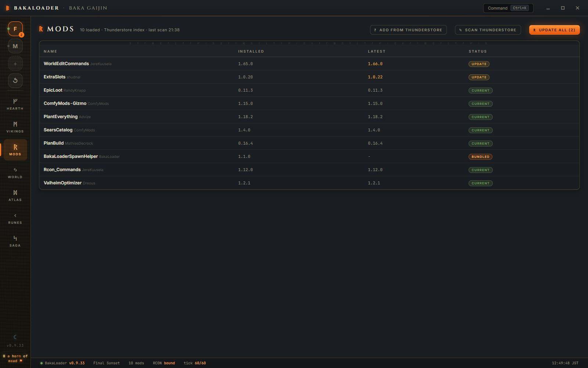Click Update All (2) button
Viewport: 588px width, 368px height.
[554, 30]
